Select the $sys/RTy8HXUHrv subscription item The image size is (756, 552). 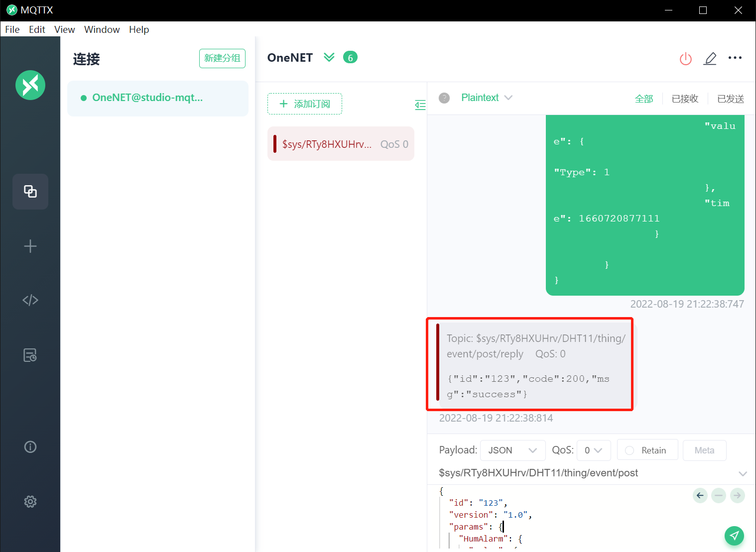(341, 144)
